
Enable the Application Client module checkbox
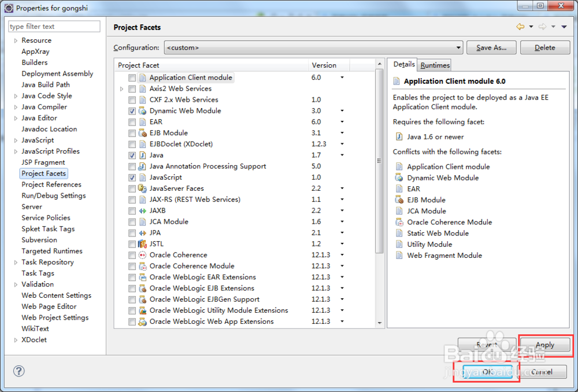click(132, 78)
